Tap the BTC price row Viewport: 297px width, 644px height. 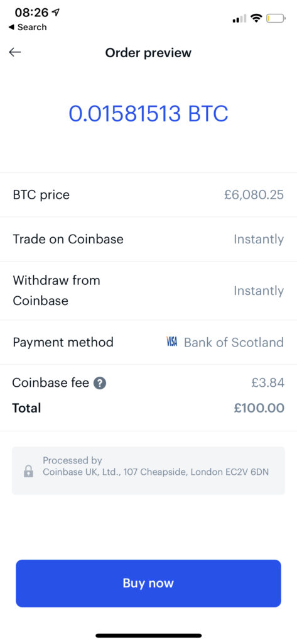[x=148, y=195]
